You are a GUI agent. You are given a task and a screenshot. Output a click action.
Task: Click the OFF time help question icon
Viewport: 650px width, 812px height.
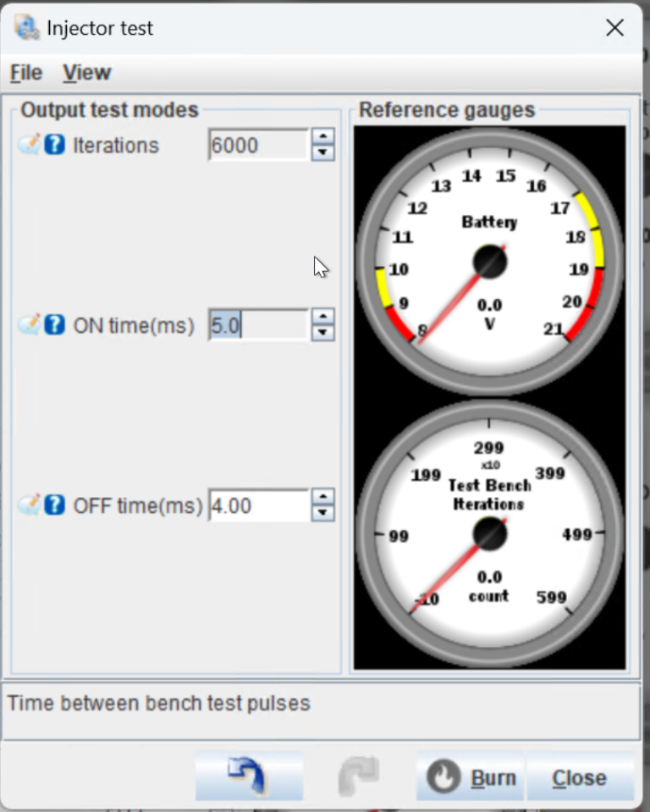coord(54,505)
